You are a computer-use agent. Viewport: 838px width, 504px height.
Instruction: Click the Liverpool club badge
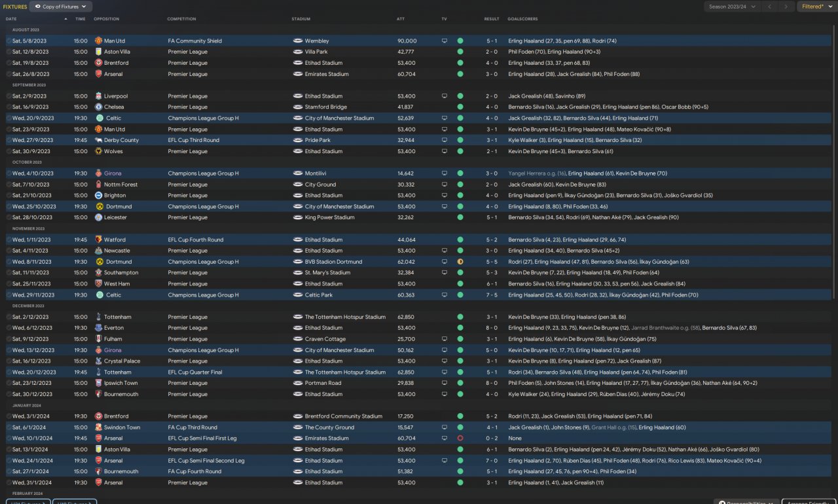[98, 96]
